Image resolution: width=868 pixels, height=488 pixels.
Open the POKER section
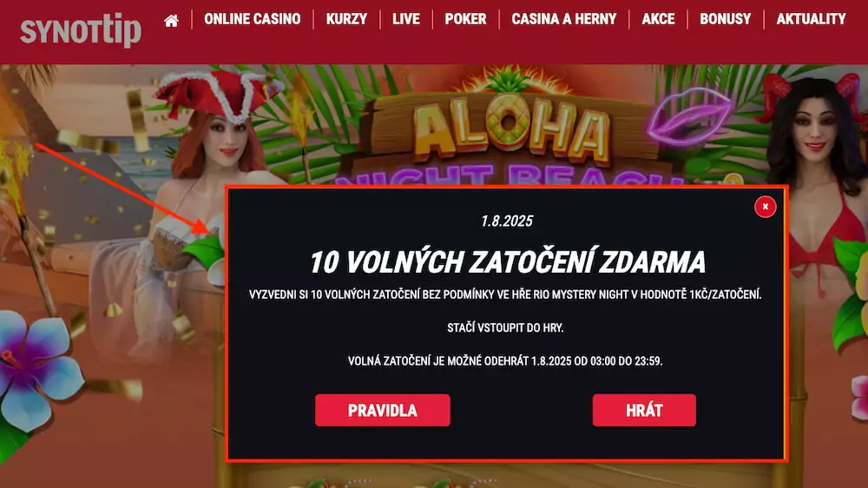[x=465, y=19]
